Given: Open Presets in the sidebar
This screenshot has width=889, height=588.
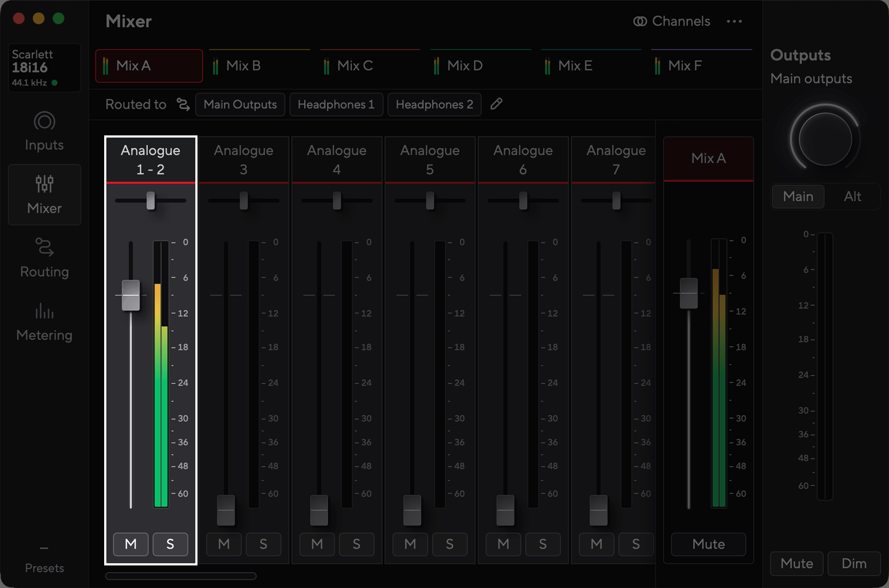Looking at the screenshot, I should (44, 560).
